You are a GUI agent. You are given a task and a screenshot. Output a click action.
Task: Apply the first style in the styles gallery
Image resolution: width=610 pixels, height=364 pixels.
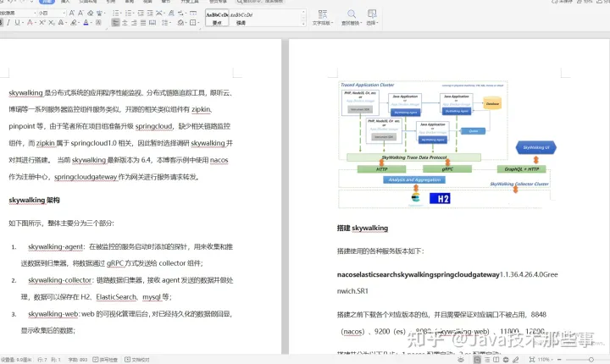(217, 18)
